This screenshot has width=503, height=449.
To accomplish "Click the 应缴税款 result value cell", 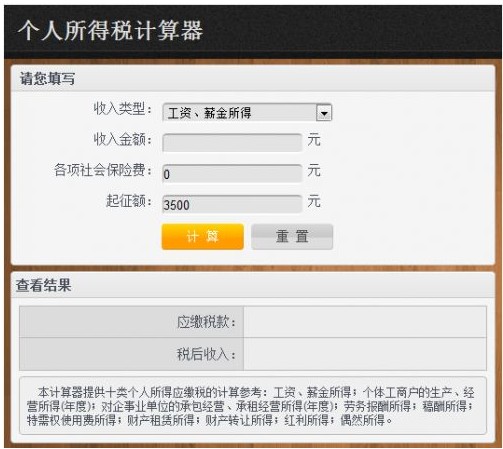I will (x=365, y=322).
